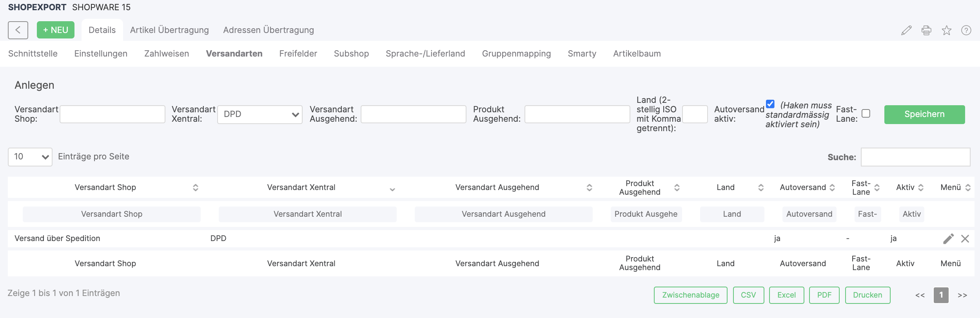Export the table as CSV

[748, 295]
